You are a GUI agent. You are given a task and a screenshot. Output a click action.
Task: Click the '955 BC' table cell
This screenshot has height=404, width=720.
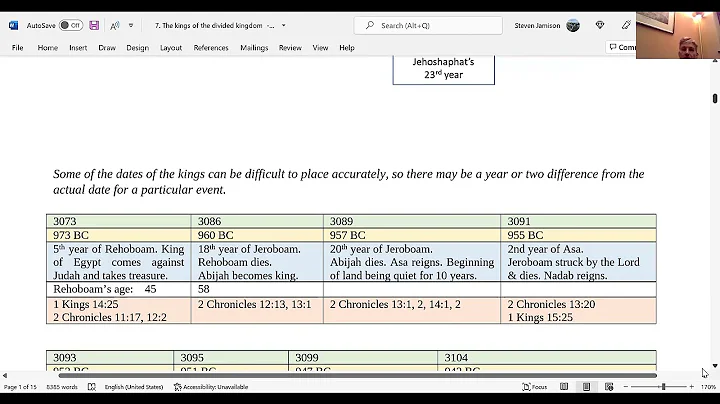pyautogui.click(x=579, y=235)
